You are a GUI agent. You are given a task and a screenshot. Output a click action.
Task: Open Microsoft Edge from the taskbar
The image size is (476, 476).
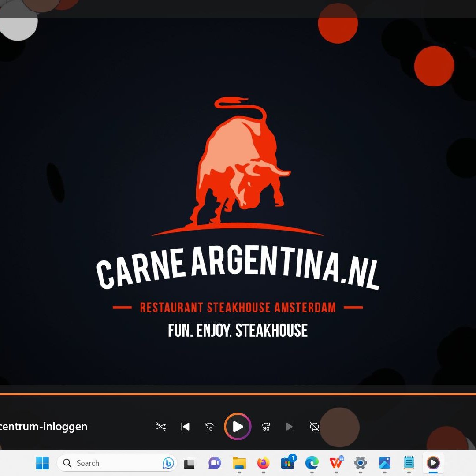tap(312, 463)
